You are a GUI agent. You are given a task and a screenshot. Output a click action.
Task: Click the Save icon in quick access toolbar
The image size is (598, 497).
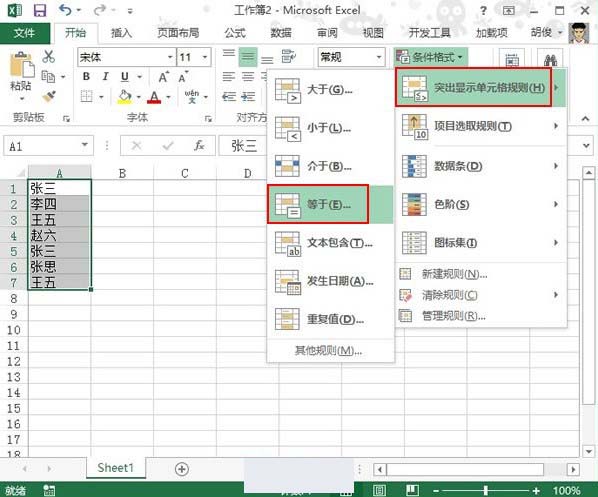coord(40,10)
